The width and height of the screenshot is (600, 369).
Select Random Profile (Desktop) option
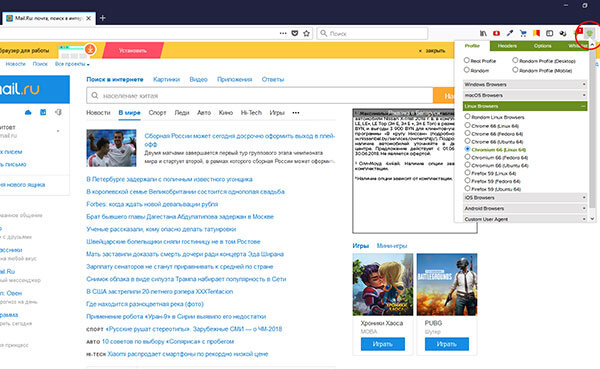click(x=515, y=60)
